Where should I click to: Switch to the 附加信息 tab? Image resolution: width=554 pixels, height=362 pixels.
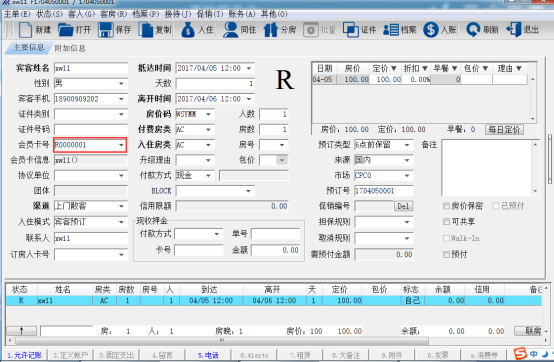click(x=70, y=48)
